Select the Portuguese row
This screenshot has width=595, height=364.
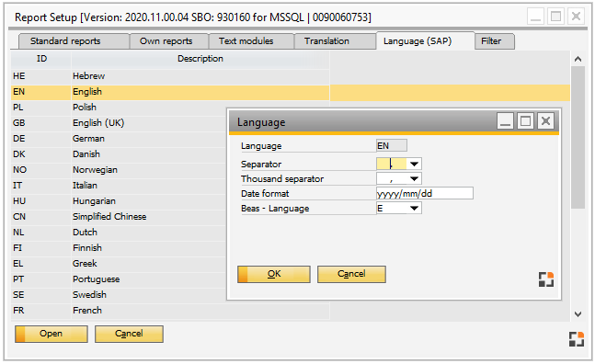(x=119, y=279)
